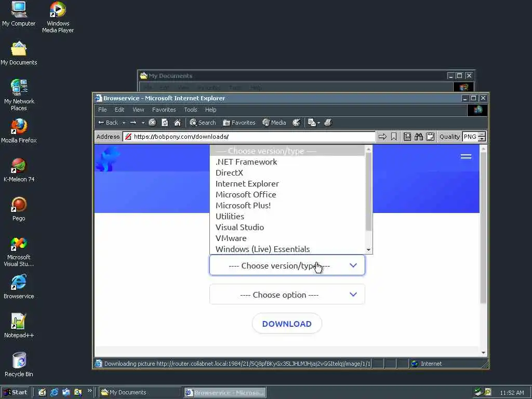Select the Pego desktop icon
The width and height of the screenshot is (532, 399).
(19, 209)
